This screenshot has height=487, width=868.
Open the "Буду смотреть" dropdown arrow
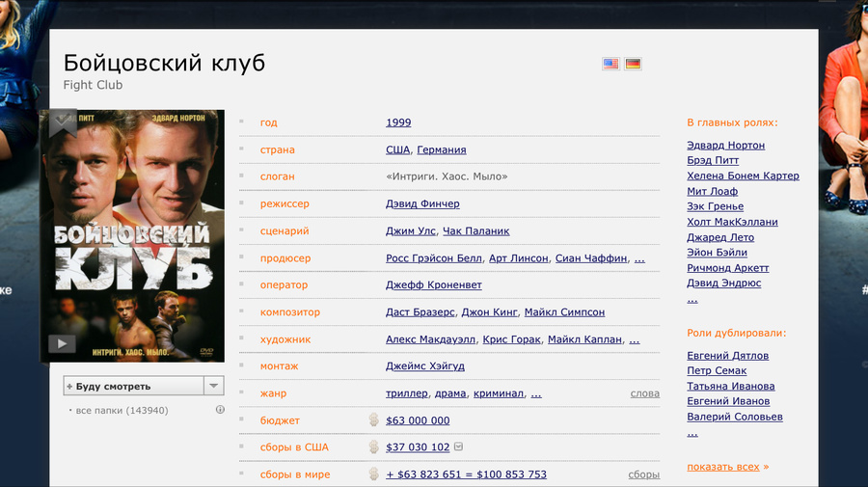[x=214, y=386]
